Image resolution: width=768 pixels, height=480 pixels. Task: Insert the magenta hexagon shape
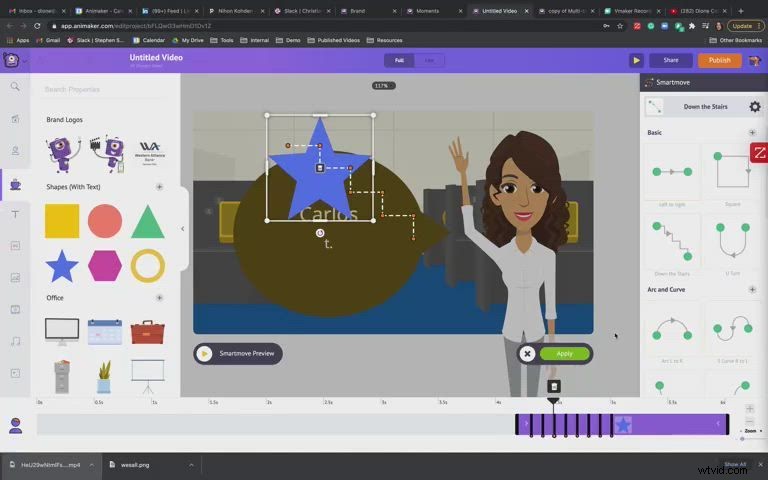point(105,266)
